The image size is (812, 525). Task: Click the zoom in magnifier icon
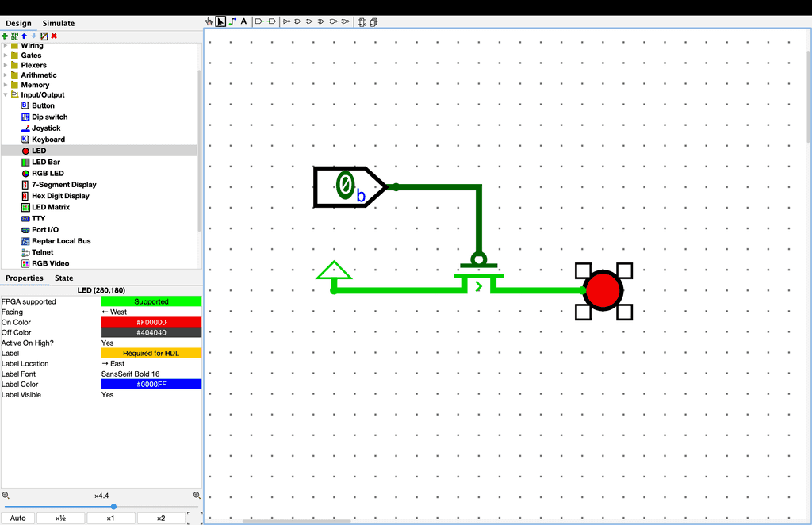point(197,495)
